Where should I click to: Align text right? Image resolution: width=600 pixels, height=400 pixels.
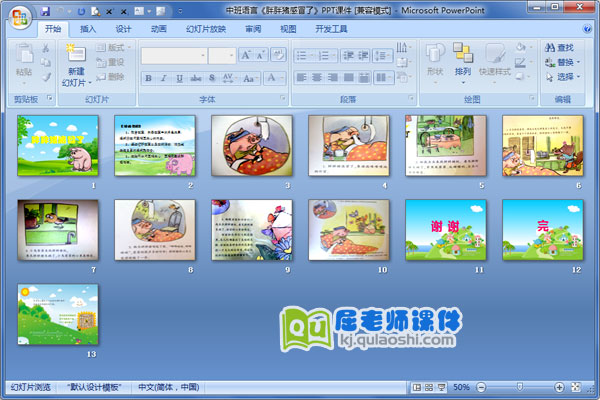(x=333, y=78)
